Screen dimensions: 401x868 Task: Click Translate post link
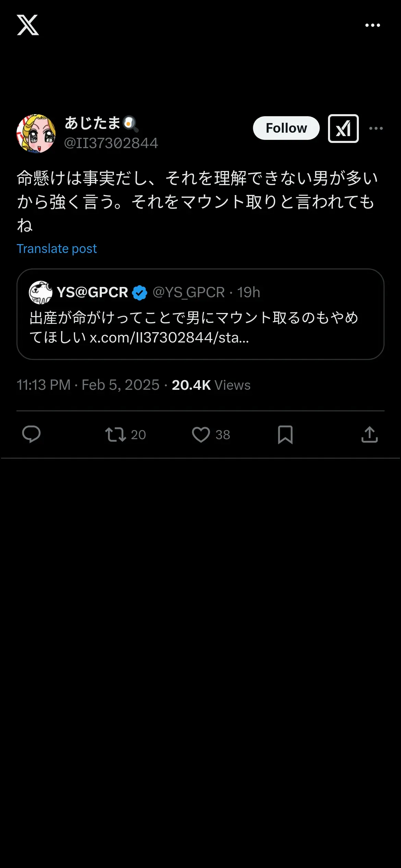[57, 249]
